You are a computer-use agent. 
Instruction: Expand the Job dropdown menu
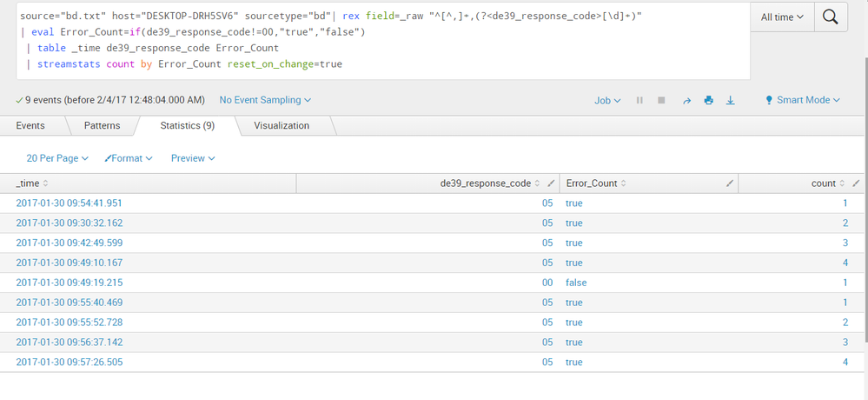[x=607, y=100]
